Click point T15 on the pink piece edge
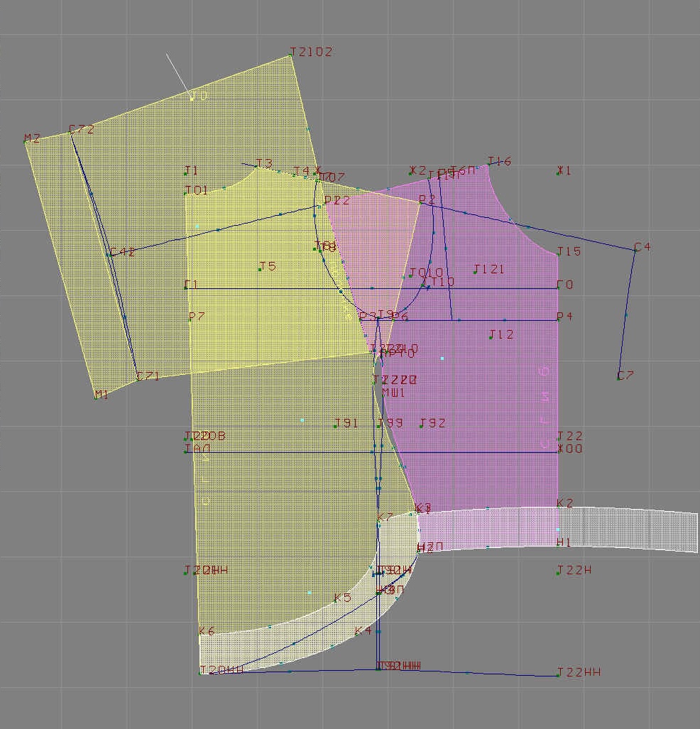This screenshot has width=700, height=729. [559, 254]
